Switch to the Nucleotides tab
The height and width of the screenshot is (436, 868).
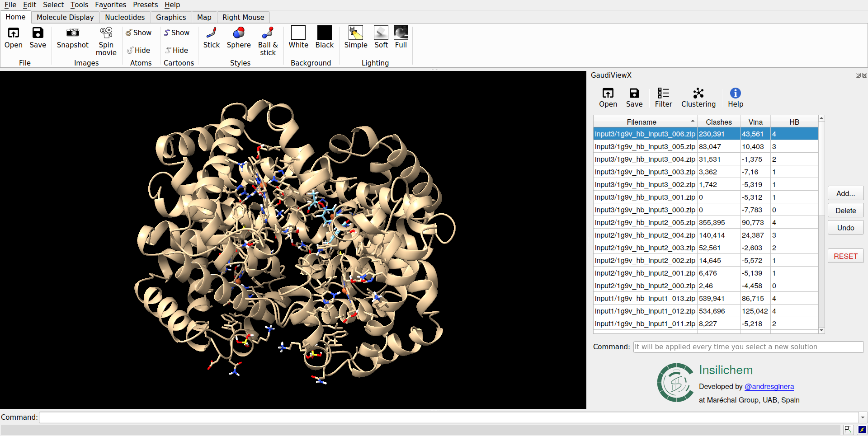125,17
